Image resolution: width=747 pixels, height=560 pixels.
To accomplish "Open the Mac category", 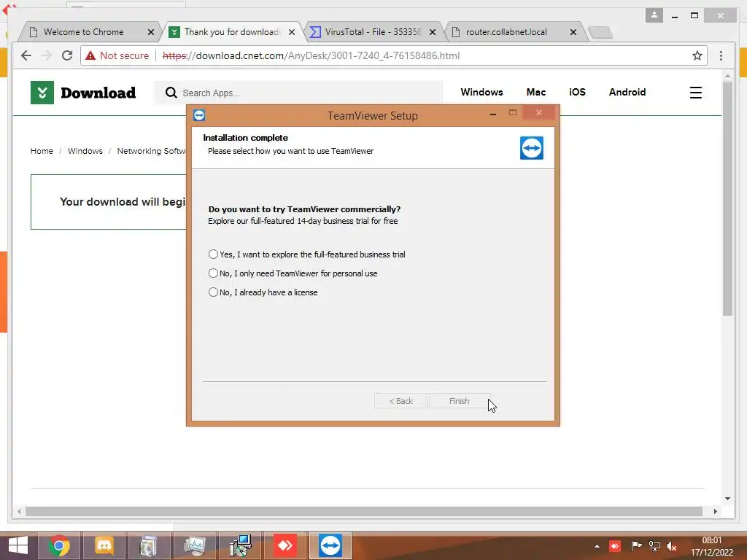I will (x=536, y=92).
